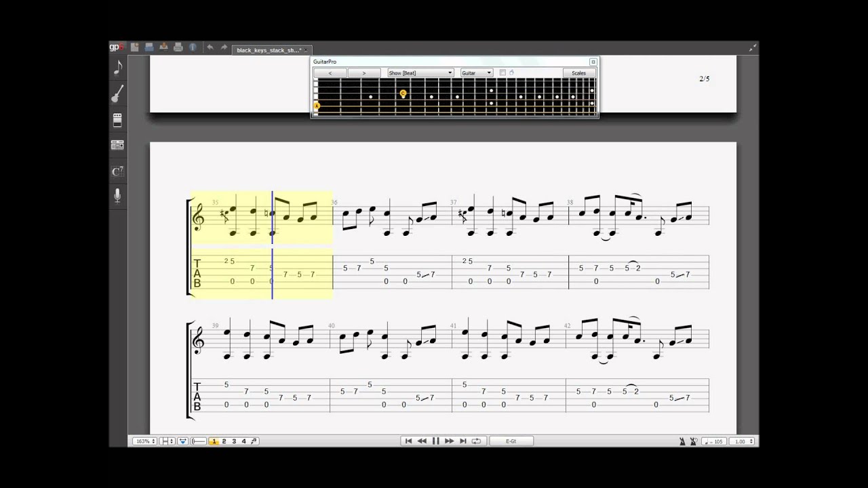Open the microphone Lyrics panel
The height and width of the screenshot is (488, 868).
click(x=117, y=196)
